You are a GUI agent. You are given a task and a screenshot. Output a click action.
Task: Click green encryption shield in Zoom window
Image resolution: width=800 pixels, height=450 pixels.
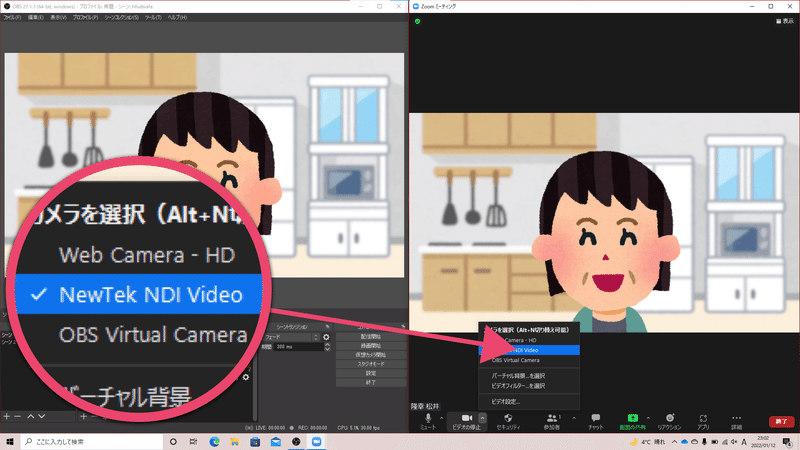tap(417, 21)
